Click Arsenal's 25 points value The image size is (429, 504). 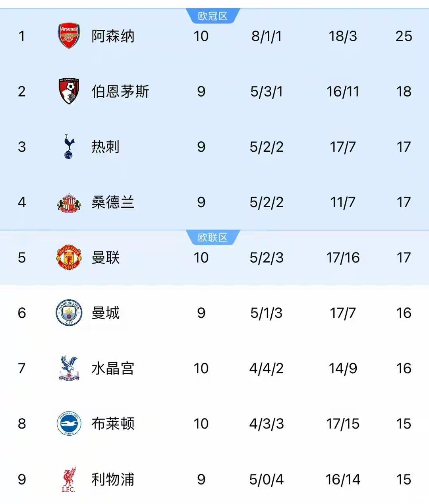[404, 36]
